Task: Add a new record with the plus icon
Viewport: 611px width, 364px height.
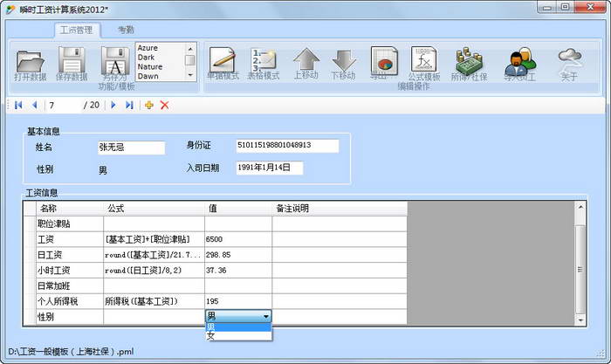Action: tap(149, 105)
